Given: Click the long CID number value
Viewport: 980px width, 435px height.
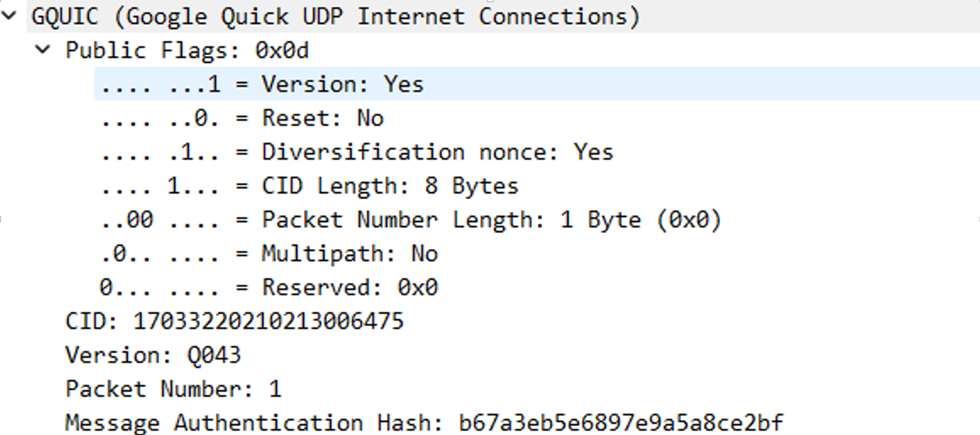Looking at the screenshot, I should tap(268, 321).
